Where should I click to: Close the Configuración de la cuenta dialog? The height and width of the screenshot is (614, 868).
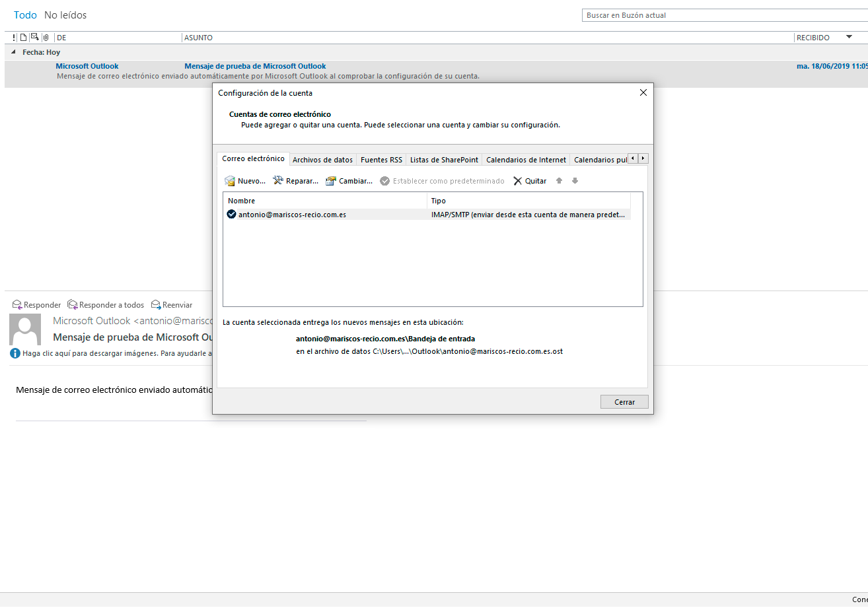point(643,93)
